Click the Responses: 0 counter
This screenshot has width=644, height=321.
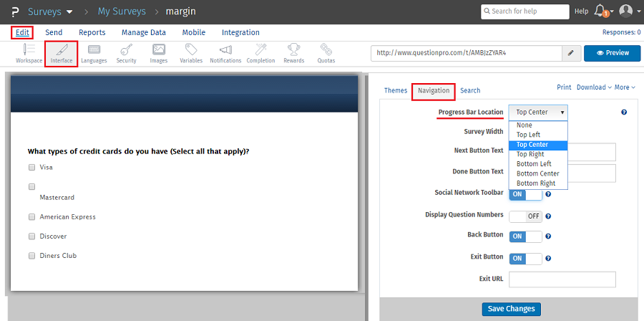tap(621, 32)
